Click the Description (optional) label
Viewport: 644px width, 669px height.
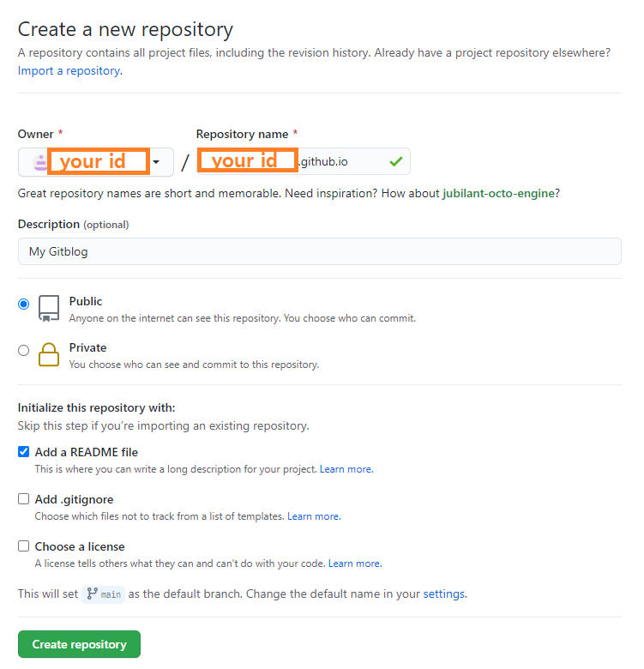point(73,224)
